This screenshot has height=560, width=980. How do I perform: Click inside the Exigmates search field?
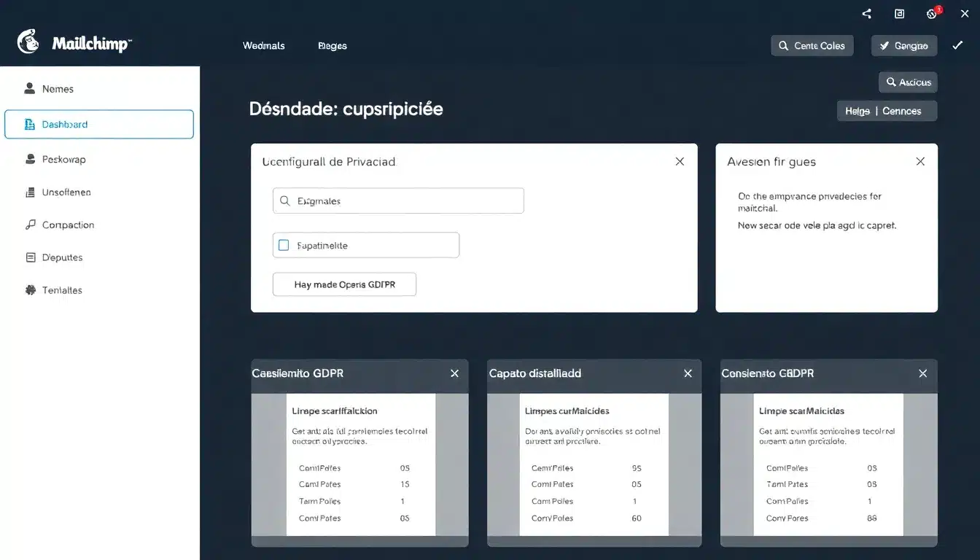click(401, 201)
